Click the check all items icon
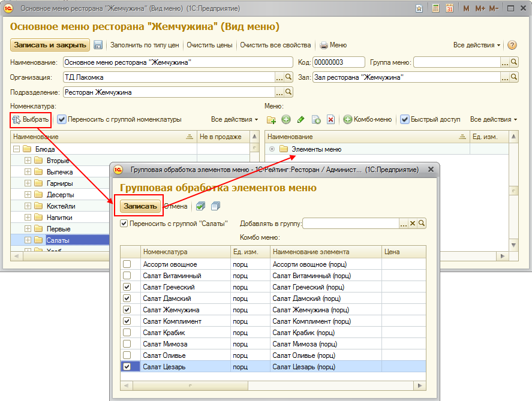Screen dimensions: 532x401 point(200,206)
